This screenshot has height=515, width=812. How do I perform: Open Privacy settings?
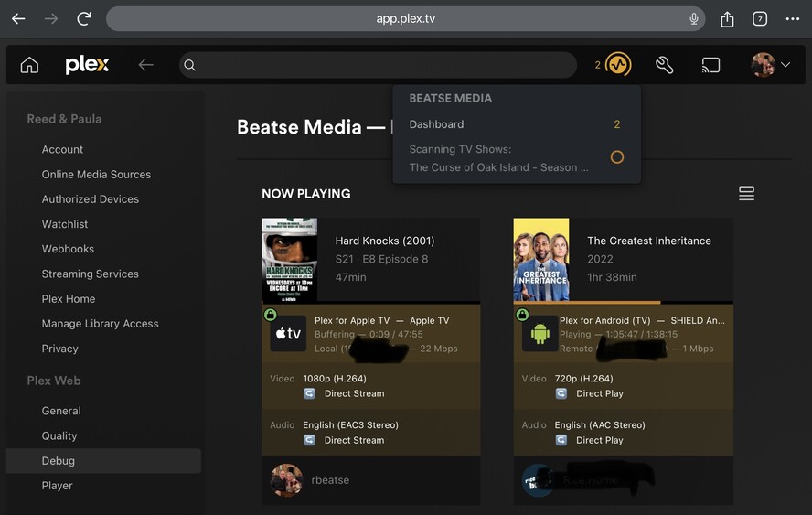(59, 349)
